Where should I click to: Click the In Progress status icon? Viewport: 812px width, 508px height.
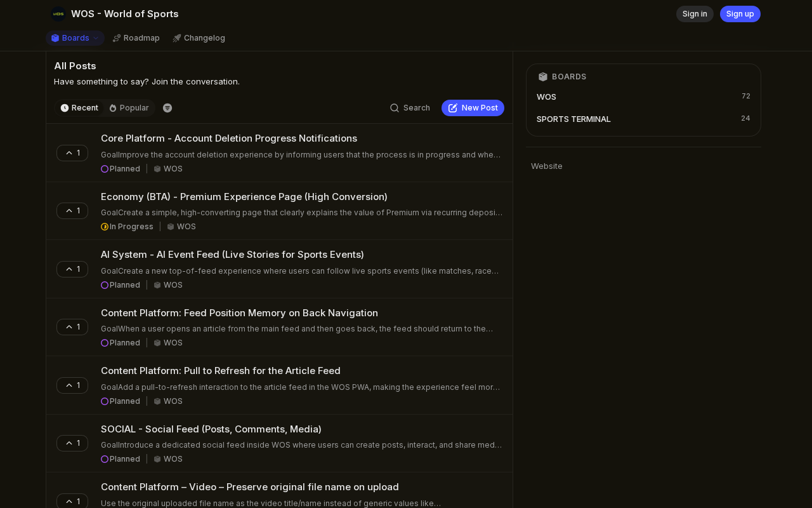click(x=105, y=227)
